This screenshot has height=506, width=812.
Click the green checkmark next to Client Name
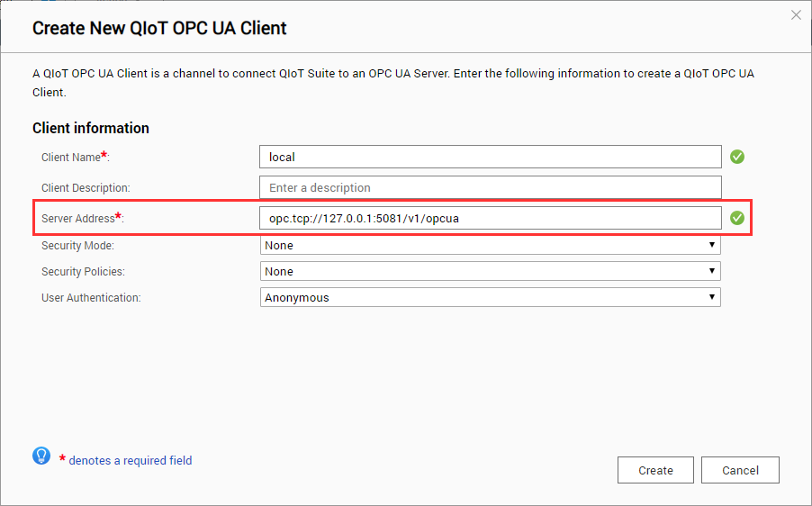(737, 157)
